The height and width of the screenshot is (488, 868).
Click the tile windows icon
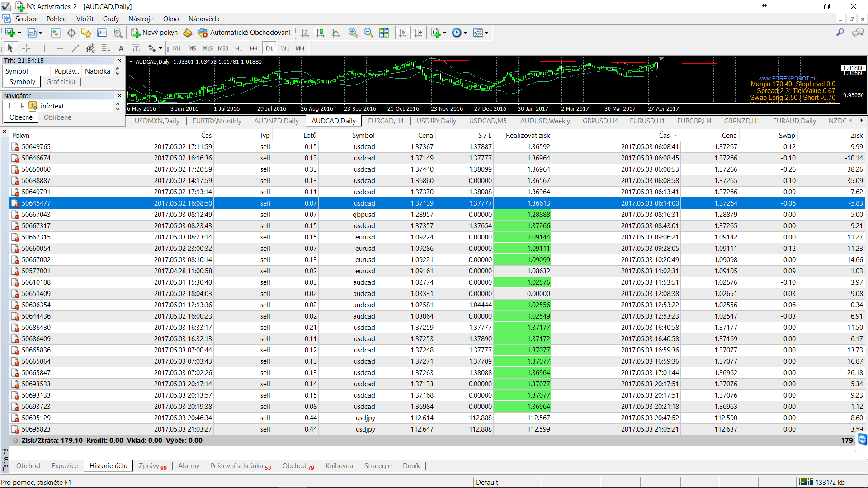384,33
